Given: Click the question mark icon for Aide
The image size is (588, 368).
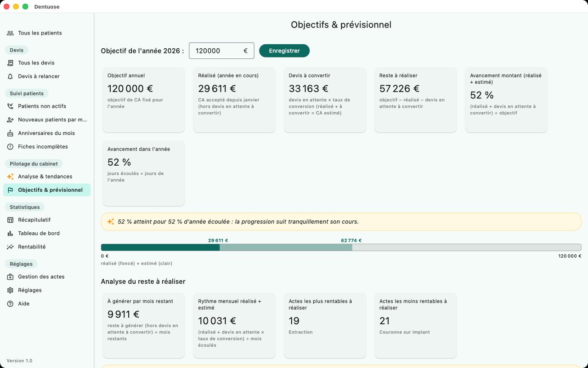Looking at the screenshot, I should 10,304.
